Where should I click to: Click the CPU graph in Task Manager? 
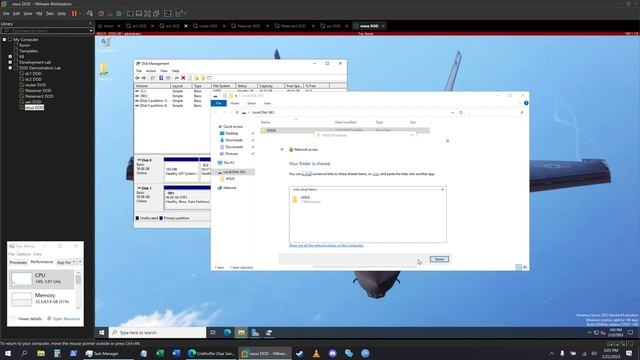(21, 279)
